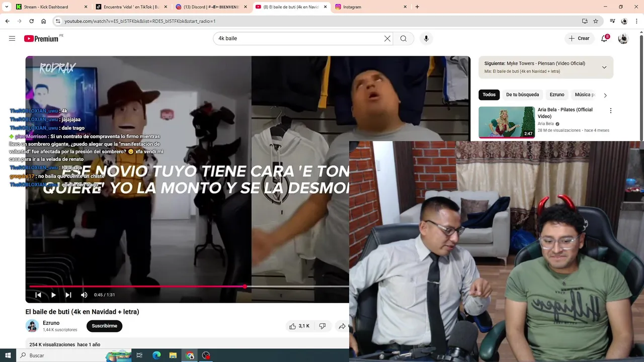644x362 pixels.
Task: Open the browser media control icon
Action: [x=612, y=21]
